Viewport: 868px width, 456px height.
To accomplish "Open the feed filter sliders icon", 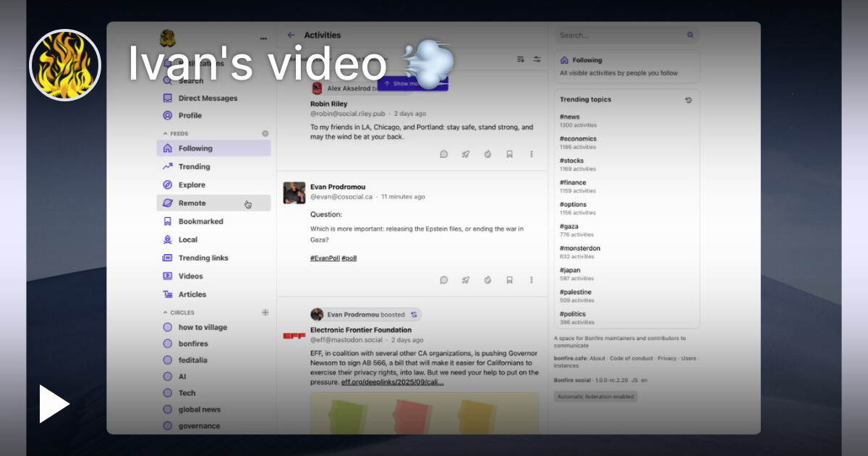I will (x=537, y=59).
